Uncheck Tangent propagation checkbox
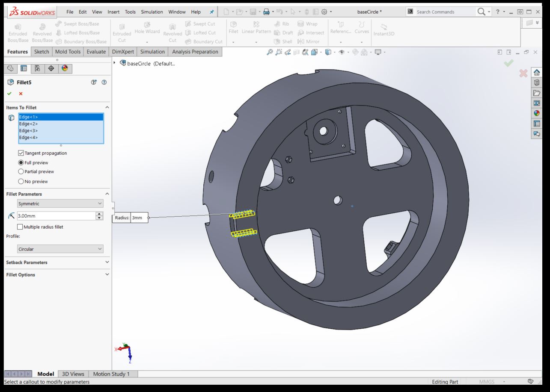The height and width of the screenshot is (392, 550). pos(21,153)
